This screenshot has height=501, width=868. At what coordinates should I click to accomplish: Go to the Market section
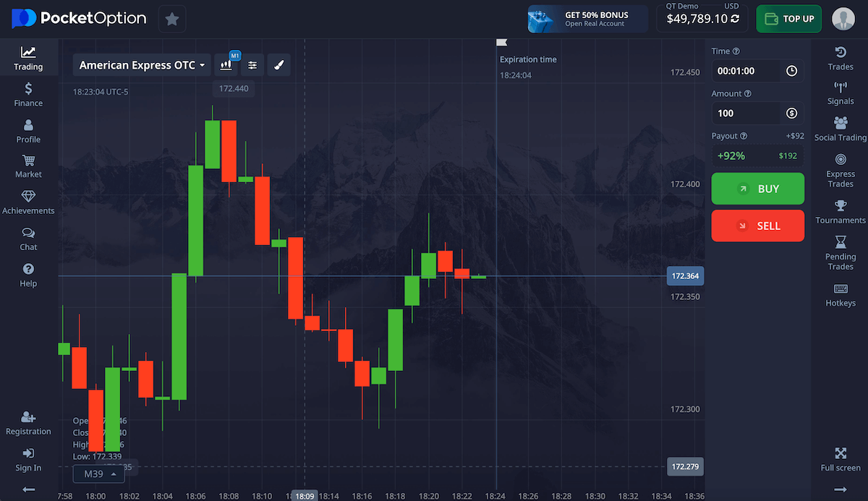point(27,167)
